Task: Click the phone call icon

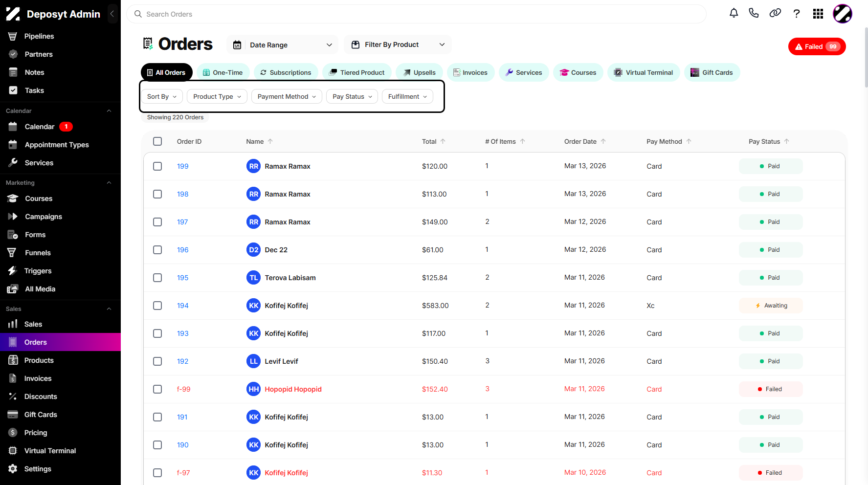Action: tap(754, 13)
